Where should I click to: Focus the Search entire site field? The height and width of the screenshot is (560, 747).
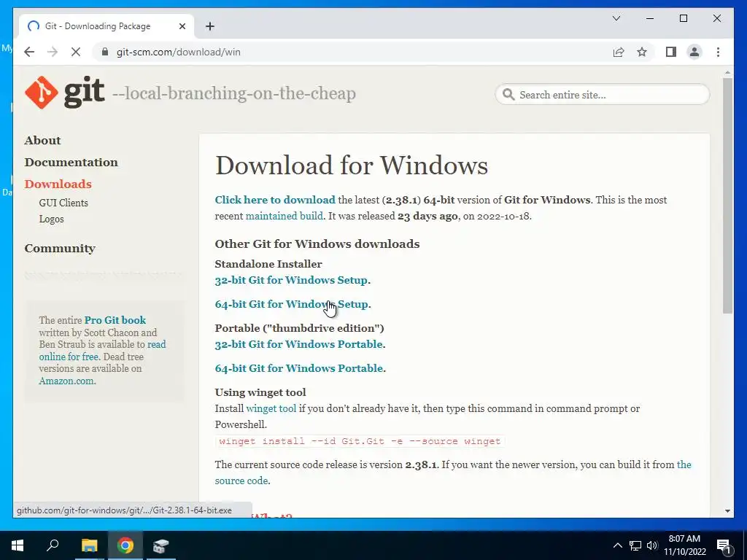[602, 94]
